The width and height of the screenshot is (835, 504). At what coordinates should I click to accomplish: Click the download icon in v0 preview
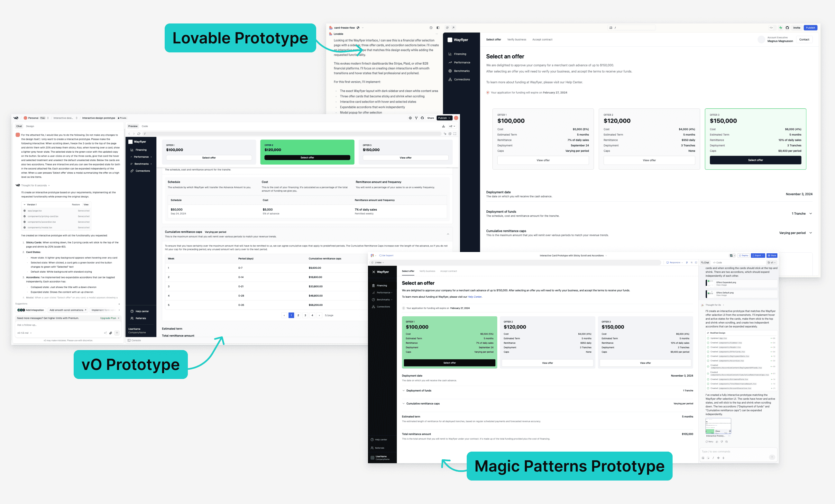[x=443, y=126]
